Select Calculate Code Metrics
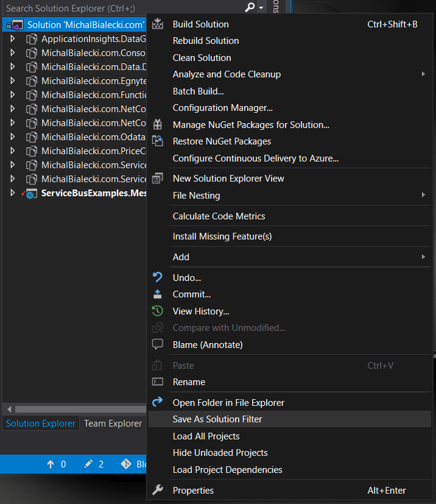This screenshot has width=436, height=504. [x=290, y=216]
